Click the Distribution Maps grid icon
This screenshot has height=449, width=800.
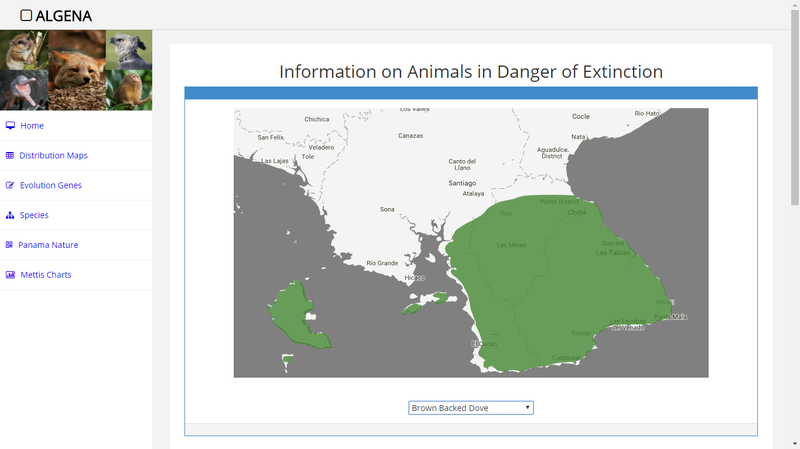[10, 156]
